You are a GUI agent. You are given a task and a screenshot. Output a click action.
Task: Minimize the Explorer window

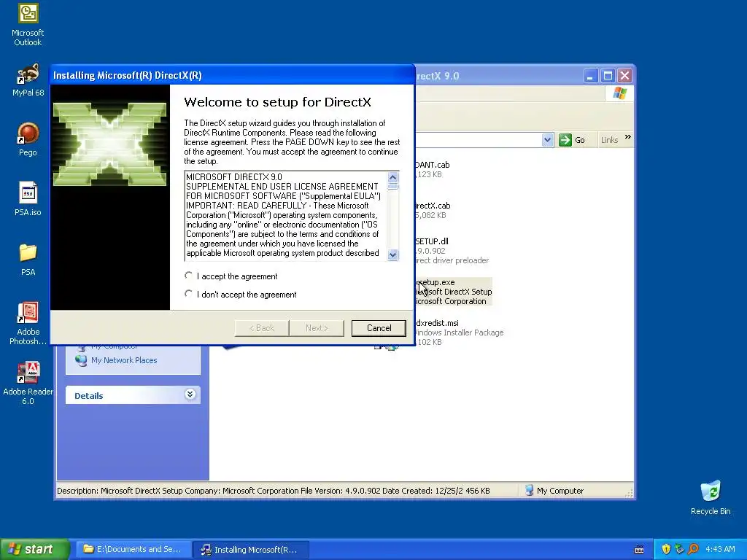tap(590, 76)
